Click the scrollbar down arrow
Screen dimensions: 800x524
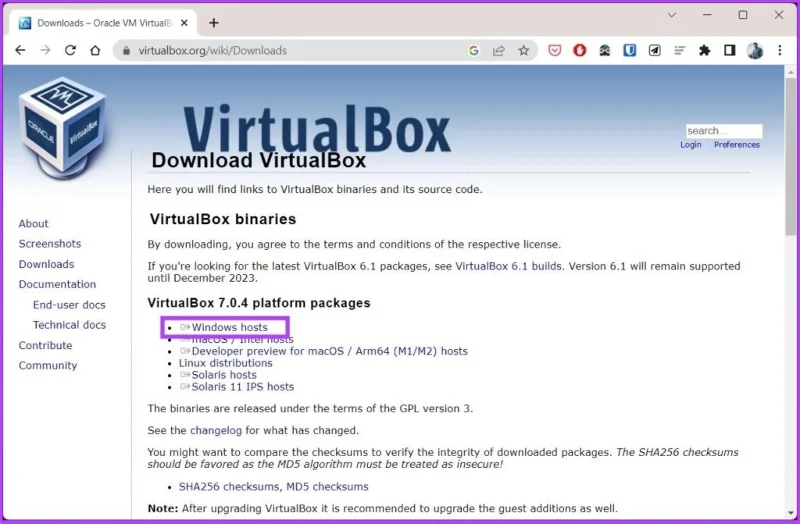(x=791, y=513)
